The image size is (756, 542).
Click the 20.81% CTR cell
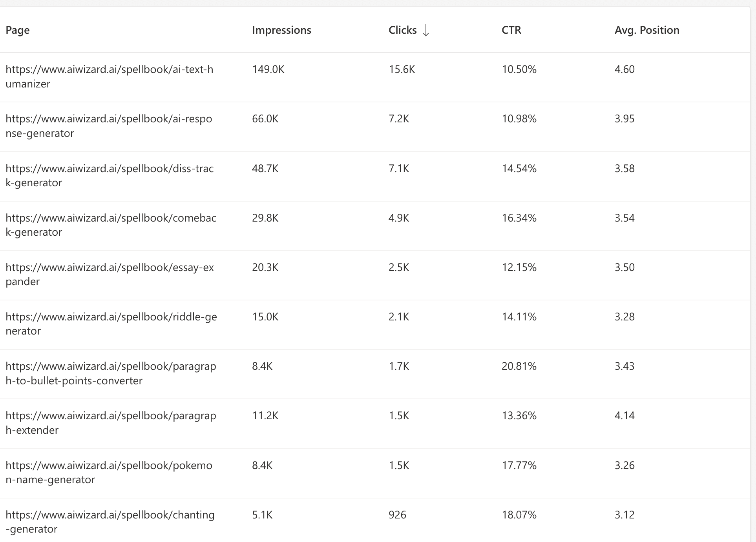[x=519, y=366]
